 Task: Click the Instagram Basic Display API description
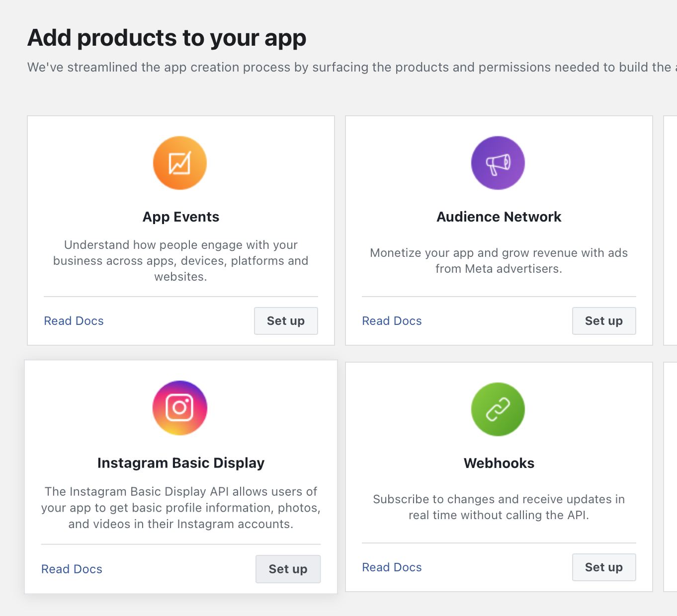(x=181, y=508)
